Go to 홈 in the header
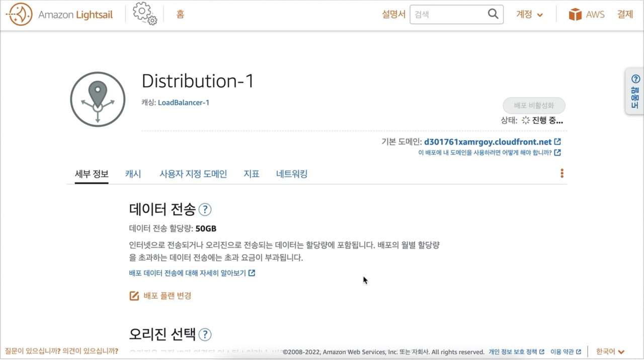 tap(180, 15)
